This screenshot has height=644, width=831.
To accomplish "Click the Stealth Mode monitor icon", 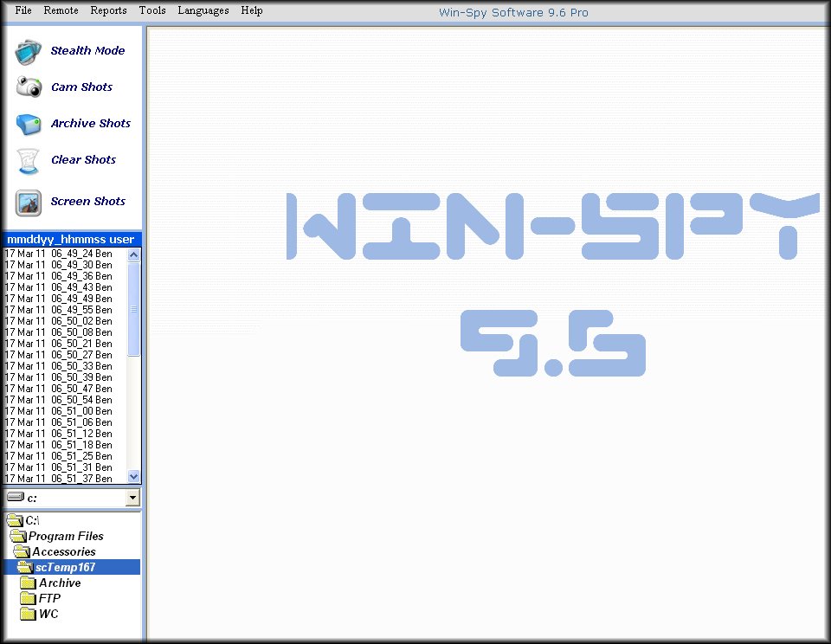I will point(28,52).
